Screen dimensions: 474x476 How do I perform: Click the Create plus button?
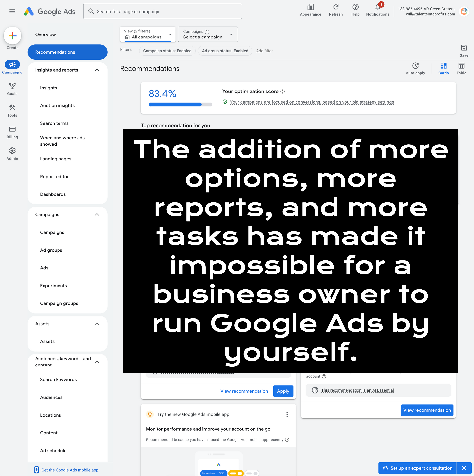click(x=13, y=36)
